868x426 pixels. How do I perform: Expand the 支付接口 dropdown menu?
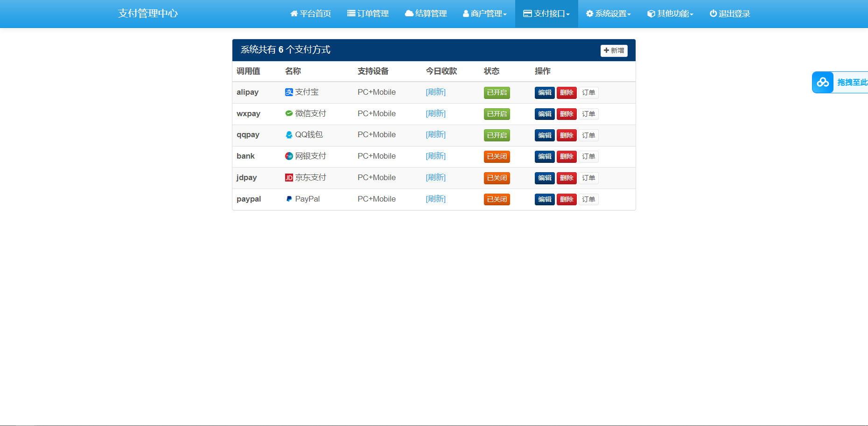click(x=546, y=14)
